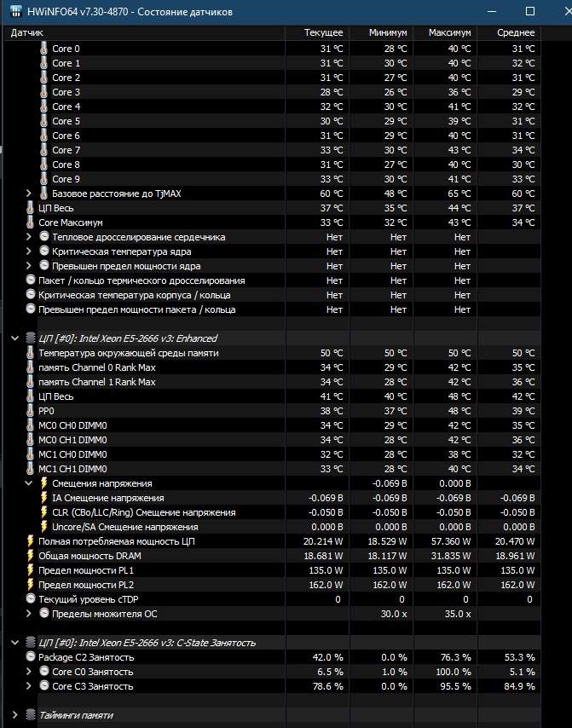Click lightning icon of Uncore/SA Смещение напряжения
Viewport: 572px width, 728px height.
tap(44, 527)
